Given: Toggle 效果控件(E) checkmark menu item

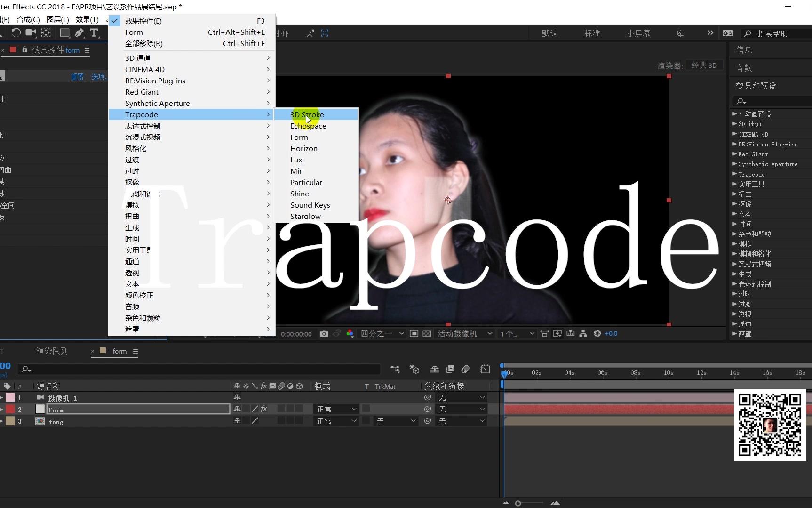Looking at the screenshot, I should click(x=192, y=21).
